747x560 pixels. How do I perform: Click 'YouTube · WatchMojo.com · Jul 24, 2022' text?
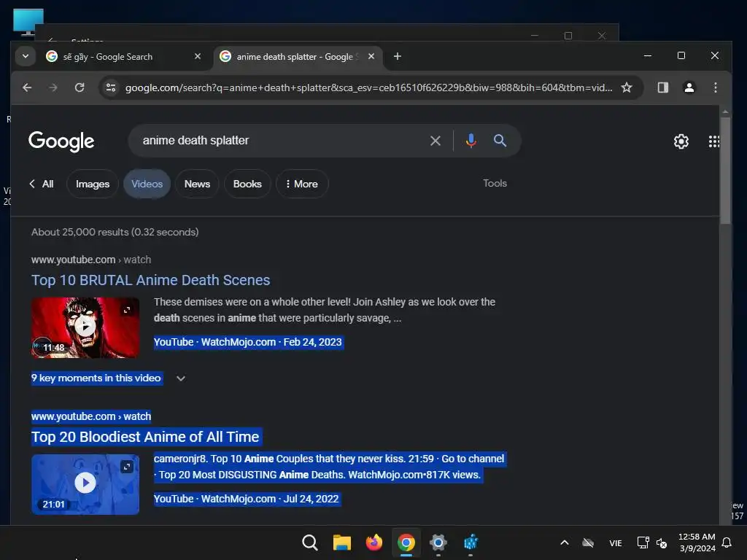click(247, 499)
